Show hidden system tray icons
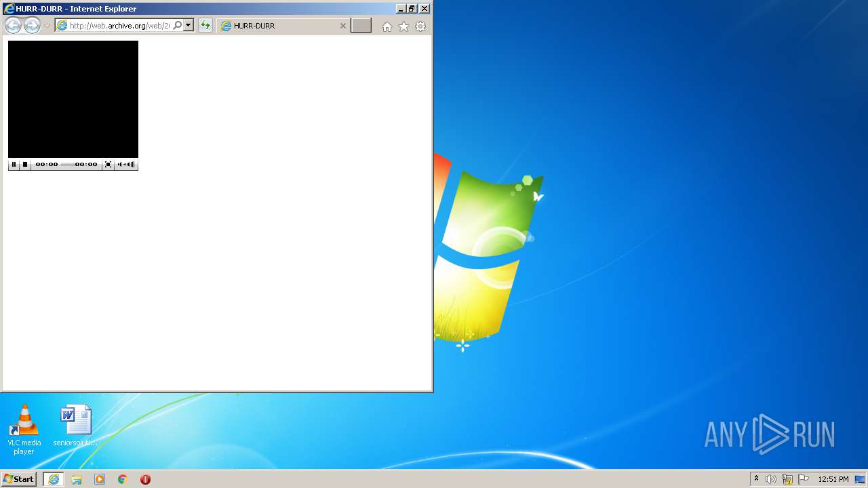 pos(757,479)
